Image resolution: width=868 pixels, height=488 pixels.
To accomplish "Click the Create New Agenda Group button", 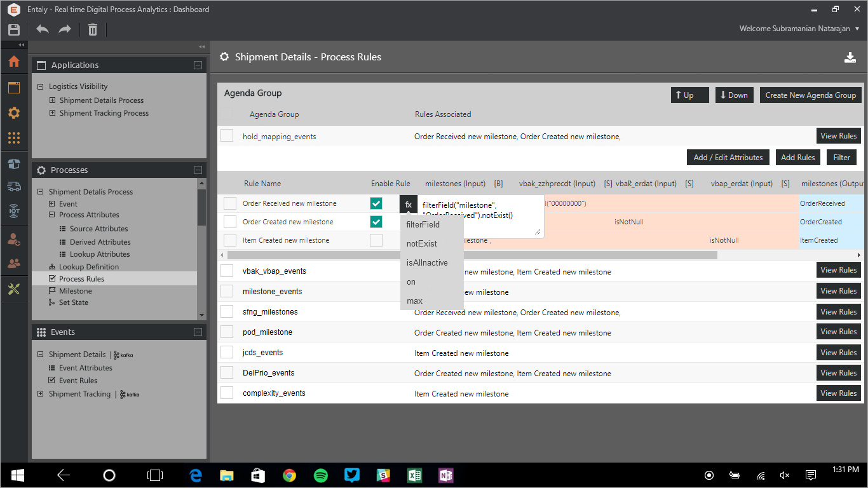I will click(x=810, y=95).
